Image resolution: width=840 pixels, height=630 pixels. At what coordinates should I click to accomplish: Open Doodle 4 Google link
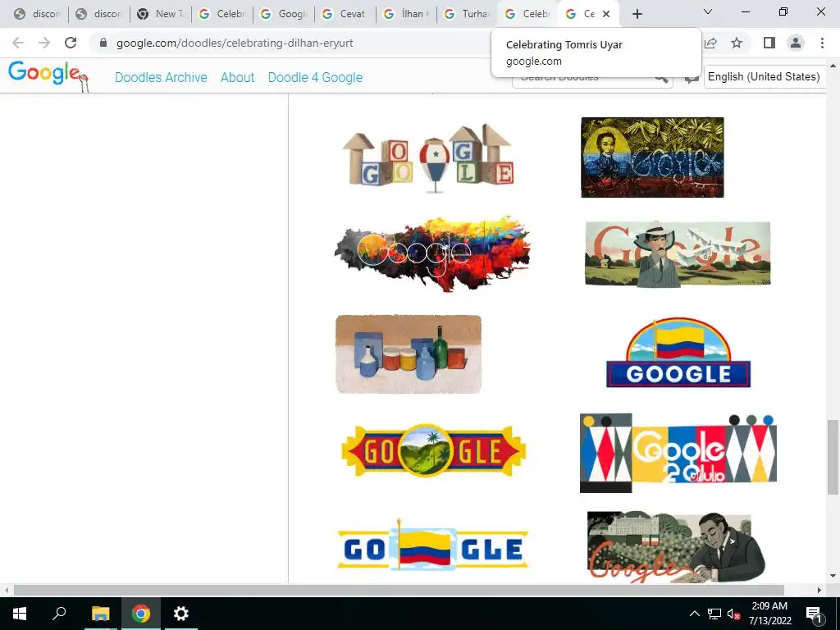point(315,77)
